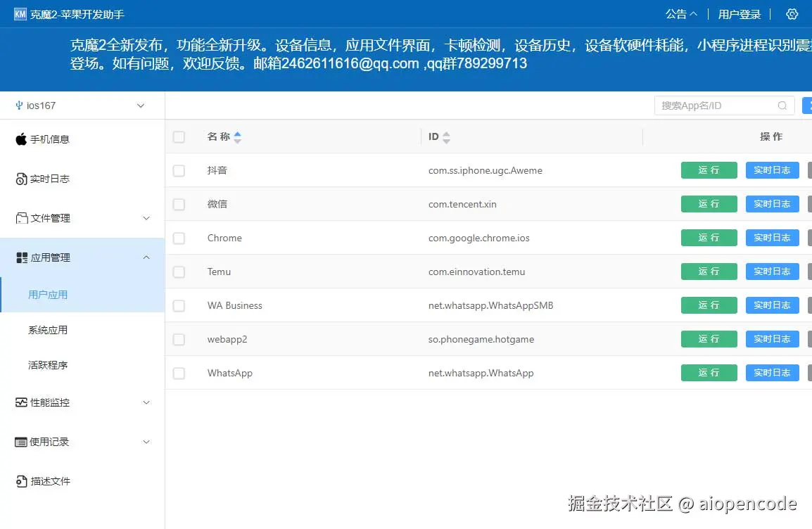Click the 使用记录 list icon
The height and width of the screenshot is (529, 812).
click(x=20, y=442)
